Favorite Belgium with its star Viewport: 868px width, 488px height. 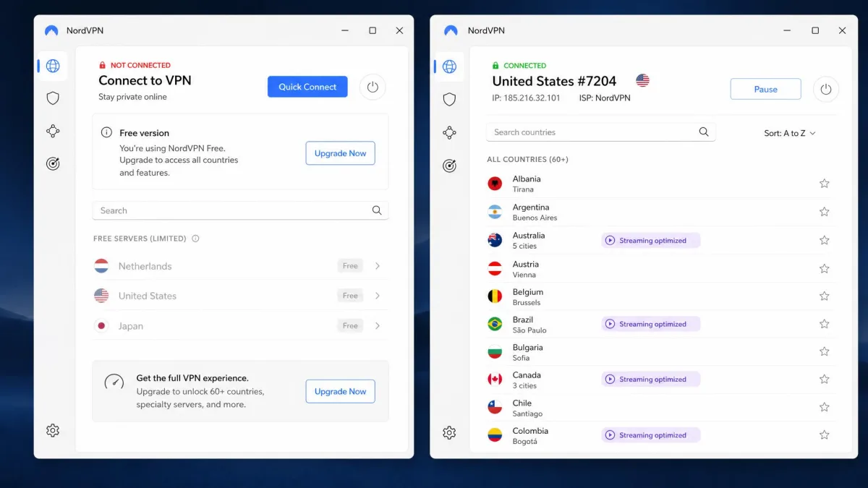click(824, 296)
